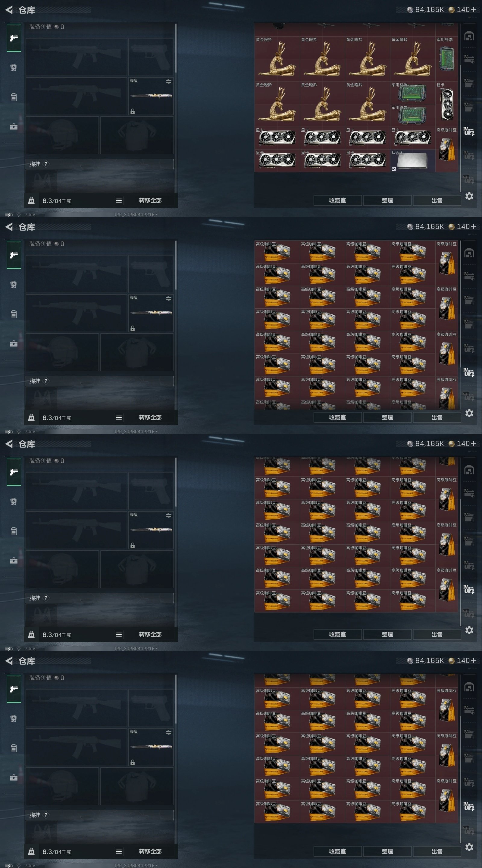The image size is (482, 868).
Task: Open the weapons loadout tab with pistol icon
Action: pos(14,38)
